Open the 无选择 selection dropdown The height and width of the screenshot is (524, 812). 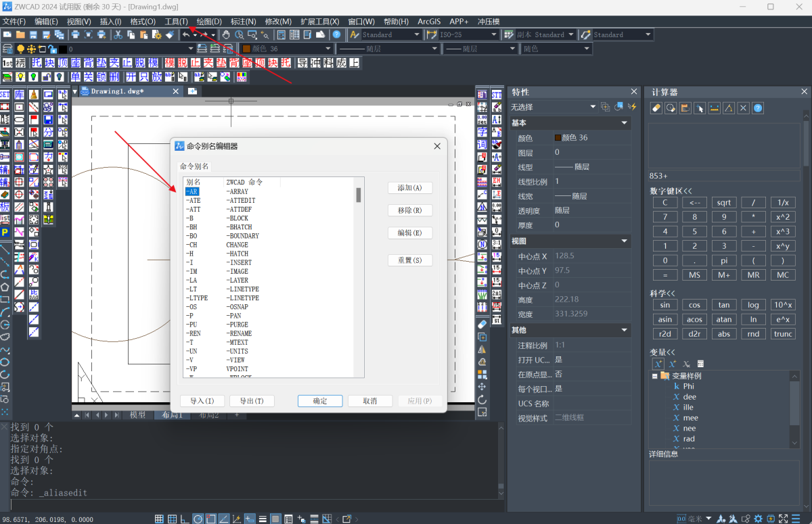pos(593,107)
